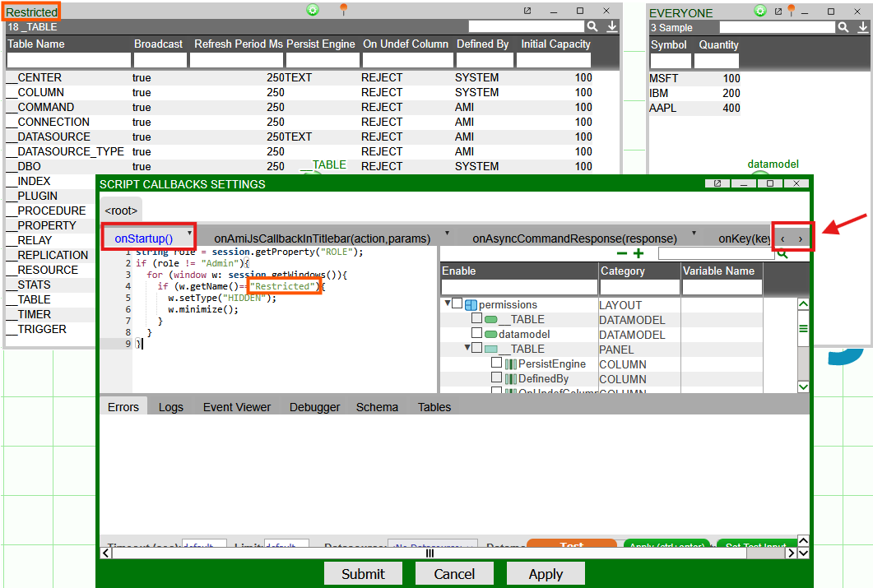Click the Table Name filter field
Viewport: 873px width, 588px height.
pos(68,60)
